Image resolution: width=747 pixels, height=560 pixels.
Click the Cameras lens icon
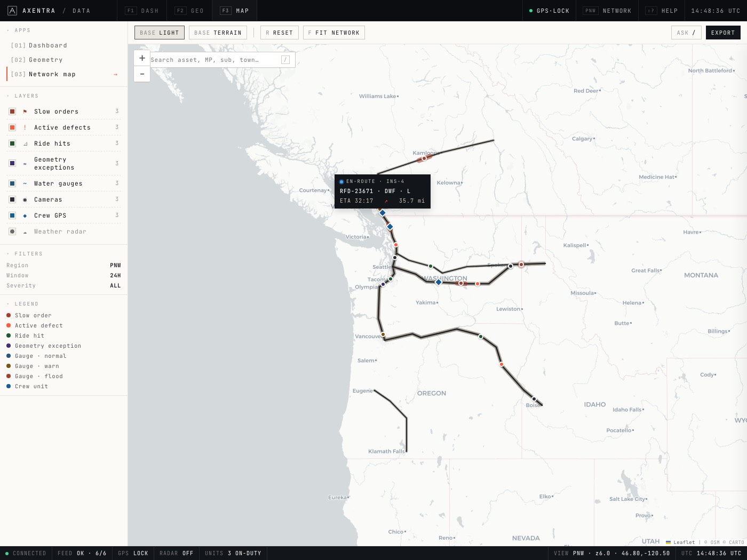(x=25, y=199)
